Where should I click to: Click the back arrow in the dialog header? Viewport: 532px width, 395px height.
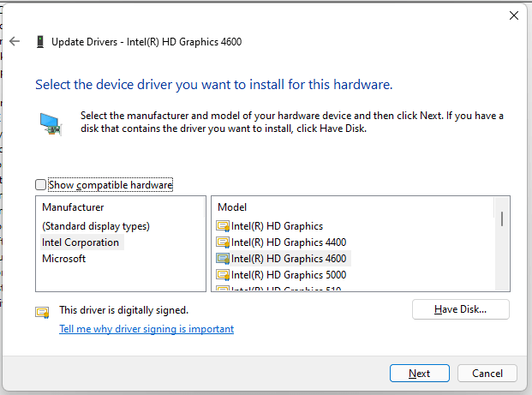pyautogui.click(x=15, y=41)
